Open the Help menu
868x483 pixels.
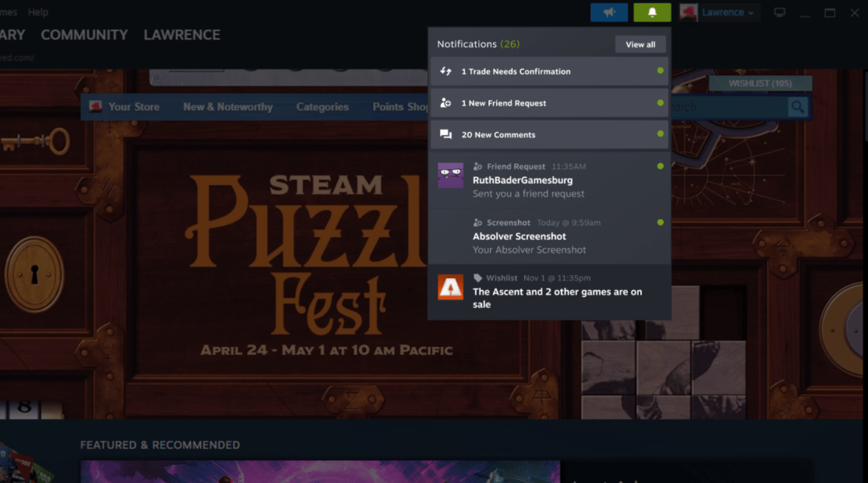38,11
